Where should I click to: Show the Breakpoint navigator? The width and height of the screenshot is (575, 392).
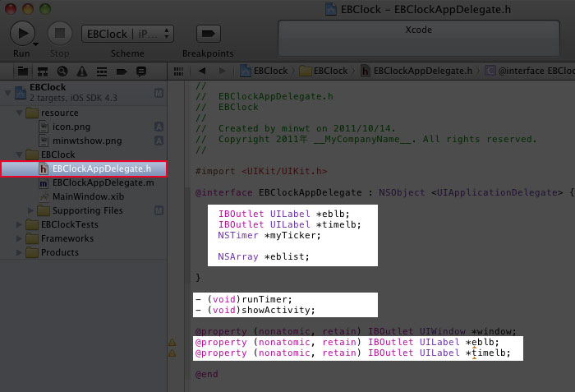122,71
